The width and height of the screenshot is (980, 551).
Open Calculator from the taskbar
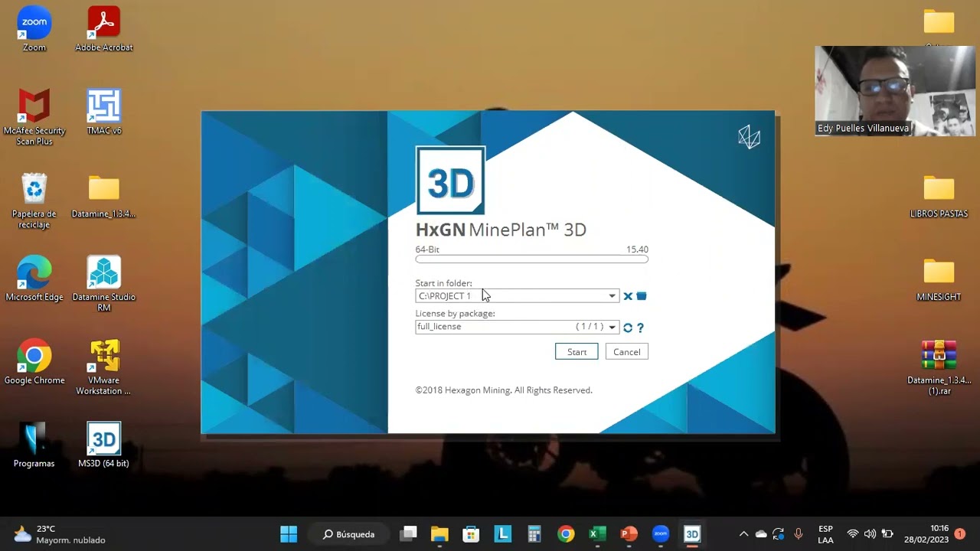click(x=534, y=534)
